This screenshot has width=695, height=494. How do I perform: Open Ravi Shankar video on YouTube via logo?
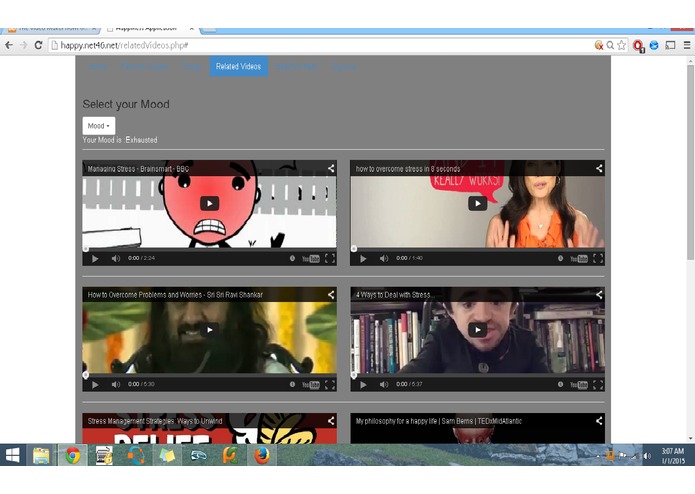(311, 385)
